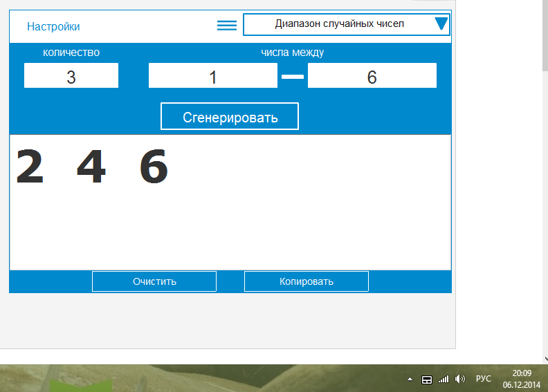Open the volume speaker icon

coord(461,379)
